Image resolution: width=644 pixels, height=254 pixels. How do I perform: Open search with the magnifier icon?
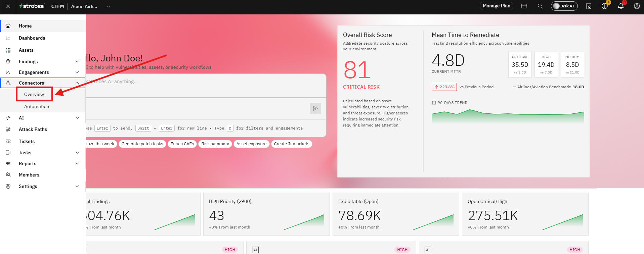pos(540,6)
